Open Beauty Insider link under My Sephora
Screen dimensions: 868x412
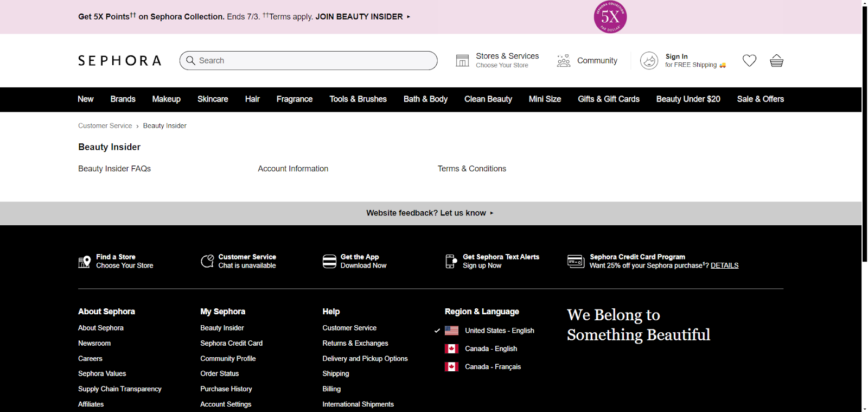(222, 328)
